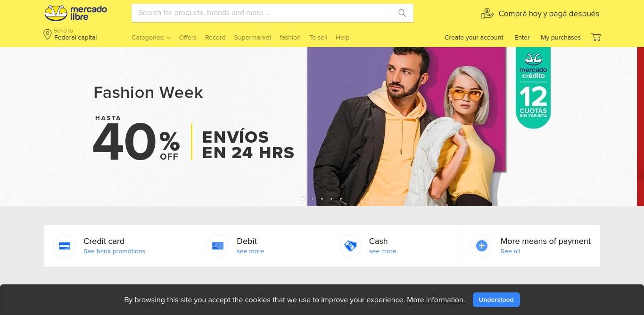The image size is (644, 315).
Task: Click the Credit card payment icon
Action: (65, 246)
